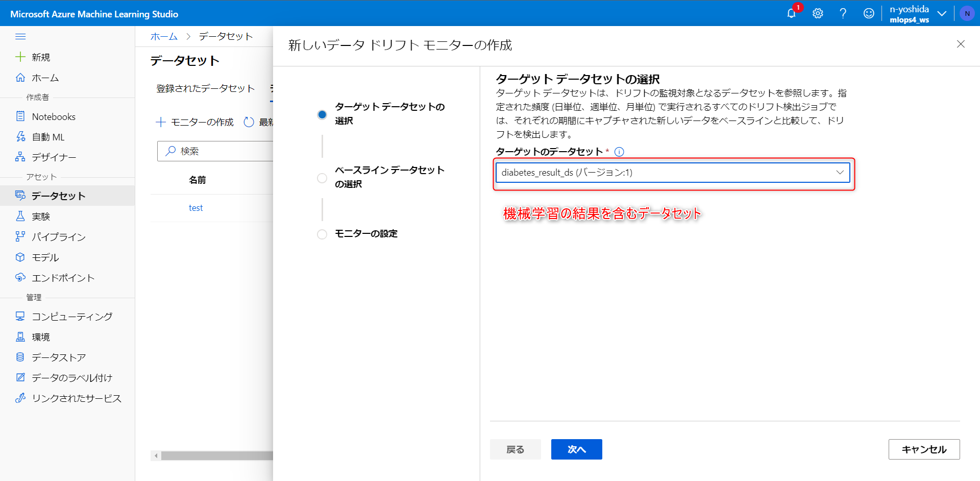
Task: Click the user avatar N icon
Action: [x=967, y=13]
